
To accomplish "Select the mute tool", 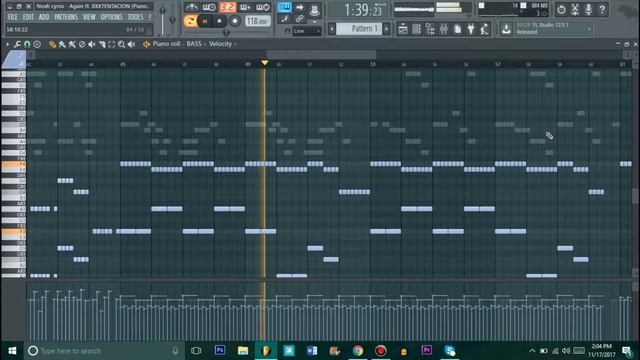I will point(92,44).
